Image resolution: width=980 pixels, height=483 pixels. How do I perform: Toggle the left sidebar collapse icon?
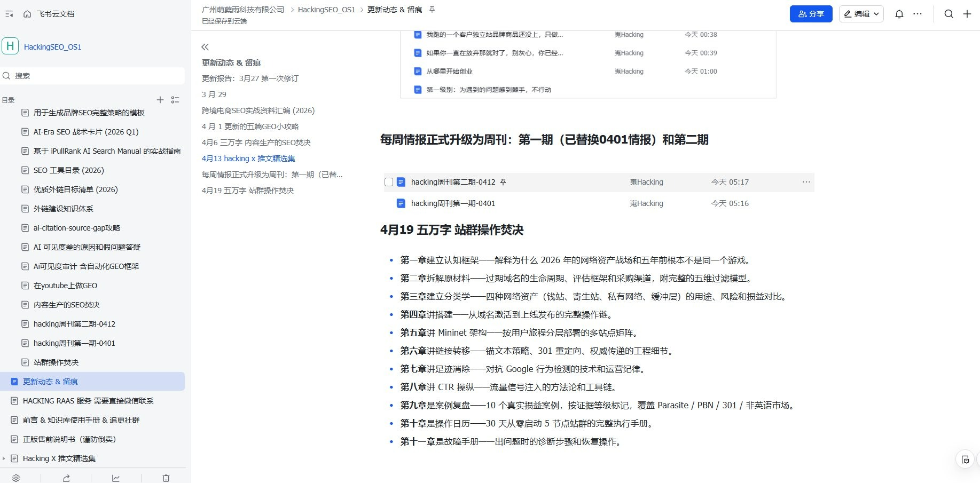pos(9,14)
